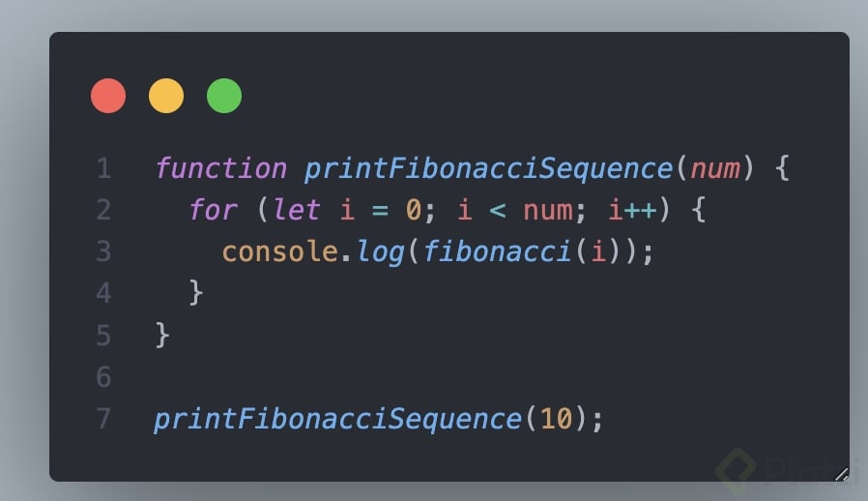Image resolution: width=868 pixels, height=501 pixels.
Task: Click the 'console' object name
Action: (x=280, y=252)
